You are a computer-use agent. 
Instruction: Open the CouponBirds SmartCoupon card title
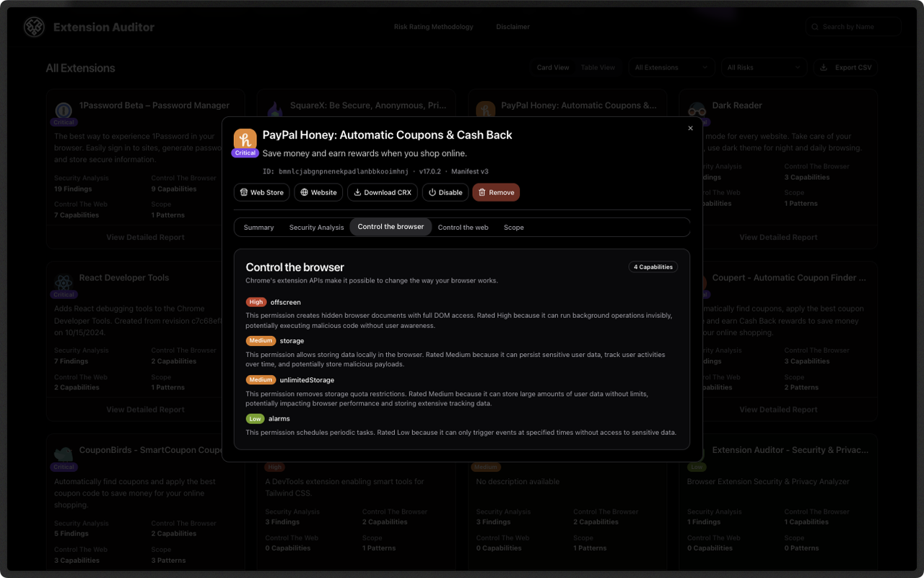[150, 450]
